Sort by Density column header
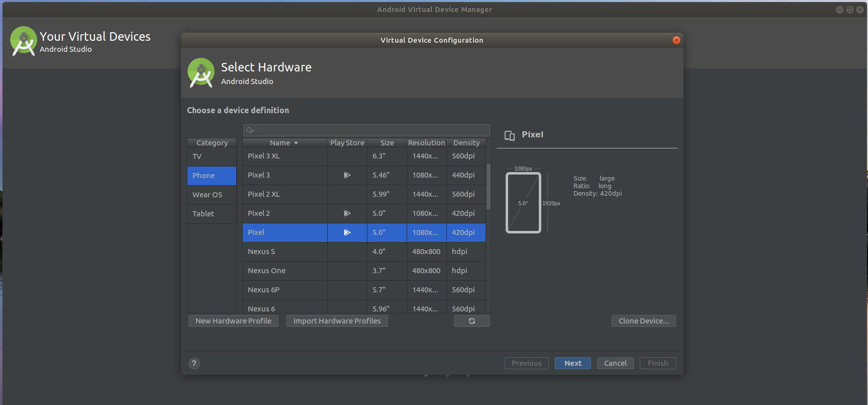 pos(466,143)
